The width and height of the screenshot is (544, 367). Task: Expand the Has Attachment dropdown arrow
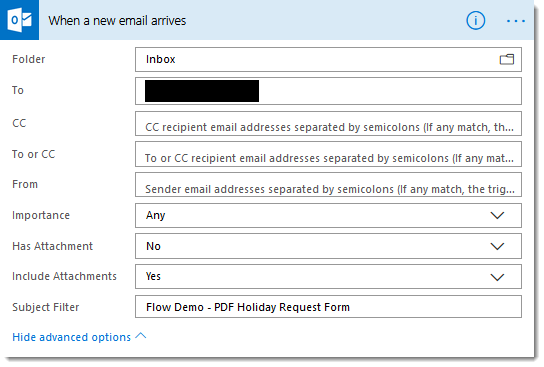click(x=497, y=246)
